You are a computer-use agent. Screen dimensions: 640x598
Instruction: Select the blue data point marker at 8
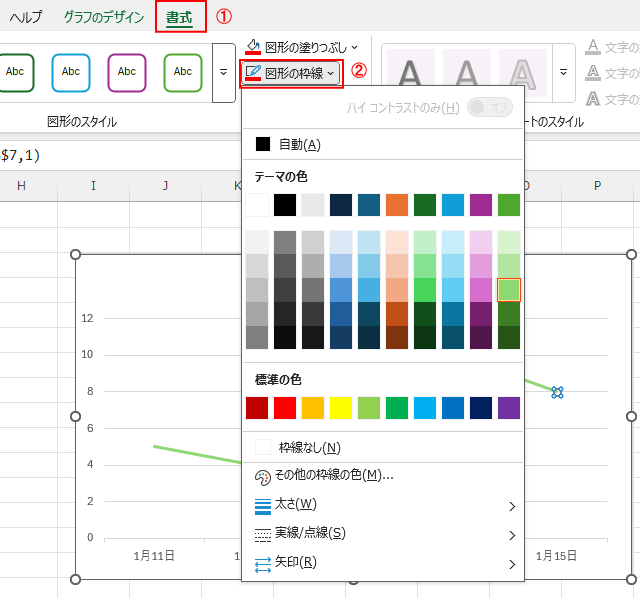(557, 392)
